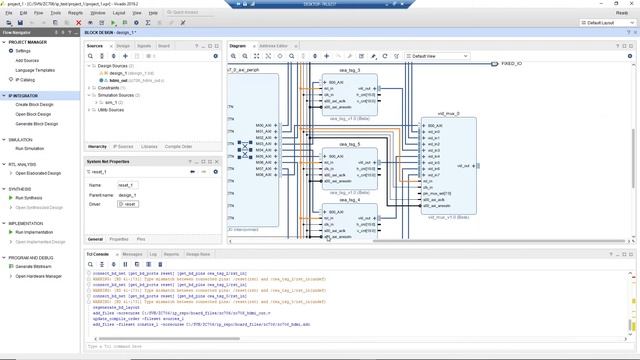Click the Copy icon in main toolbar

tap(55, 23)
